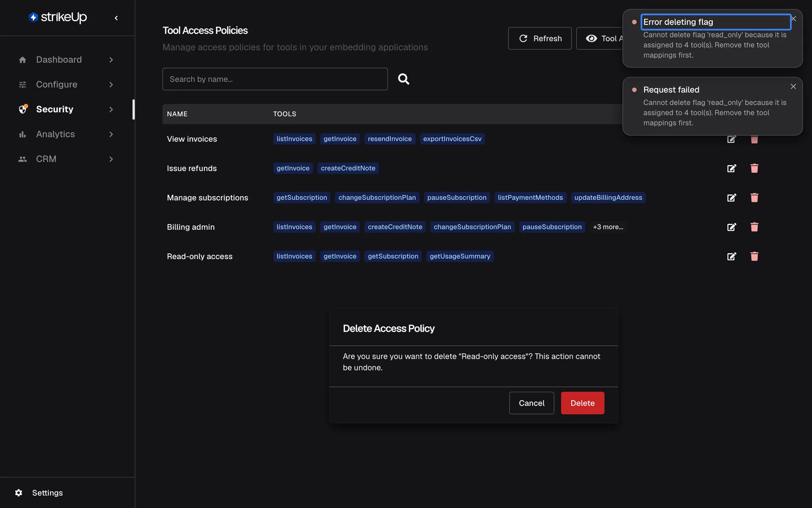Click the resendInvoice tag
This screenshot has width=812, height=508.
390,139
